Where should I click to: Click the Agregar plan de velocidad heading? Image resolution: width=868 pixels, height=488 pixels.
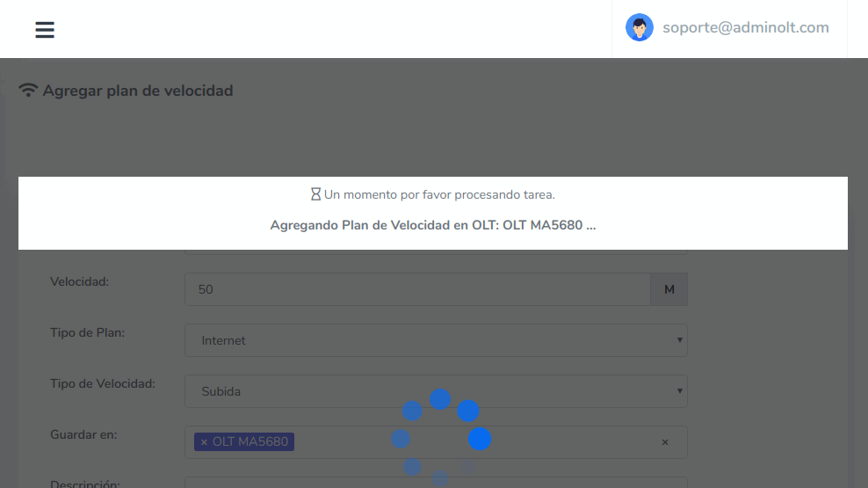pos(138,91)
